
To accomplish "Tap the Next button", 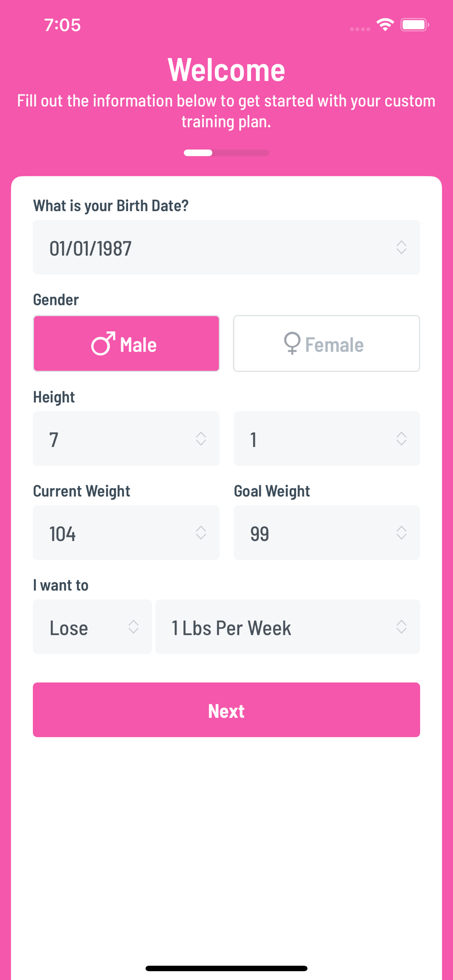I will (226, 710).
